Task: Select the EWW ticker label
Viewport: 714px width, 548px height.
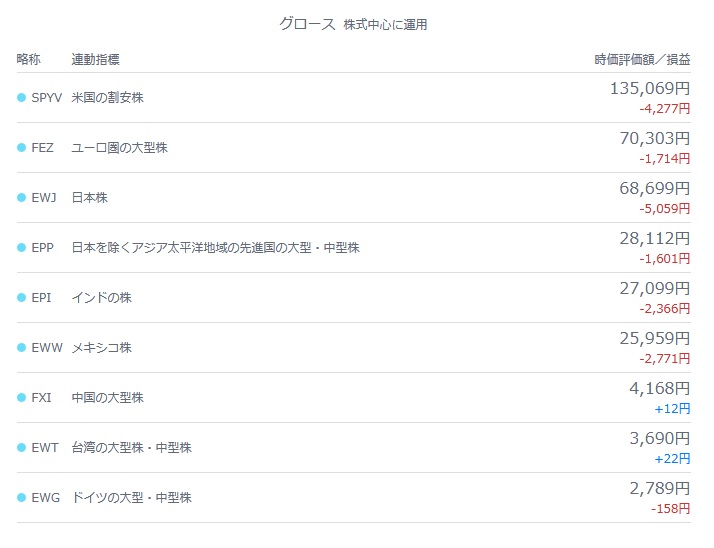Action: 47,348
